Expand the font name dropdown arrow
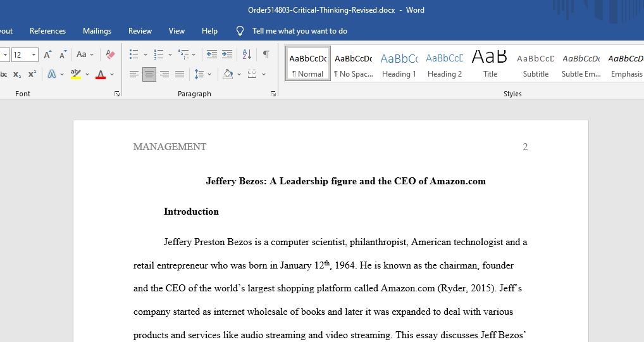This screenshot has width=644, height=342. tap(5, 54)
